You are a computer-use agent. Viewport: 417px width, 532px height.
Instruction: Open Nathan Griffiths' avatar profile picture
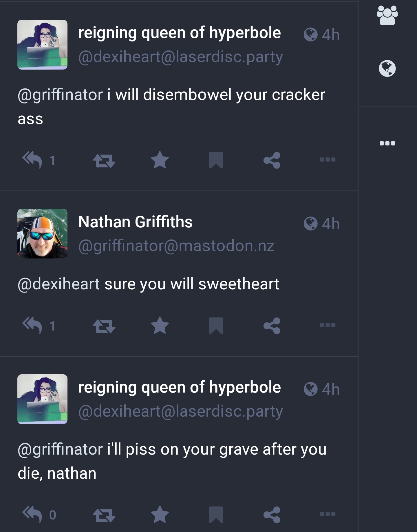[42, 234]
